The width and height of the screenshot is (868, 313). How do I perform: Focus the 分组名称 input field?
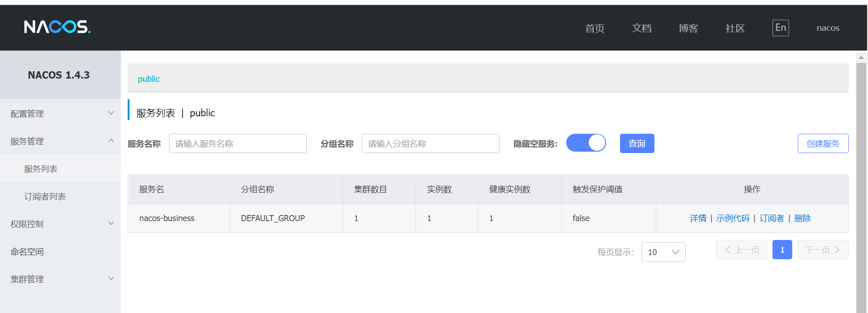[x=430, y=143]
